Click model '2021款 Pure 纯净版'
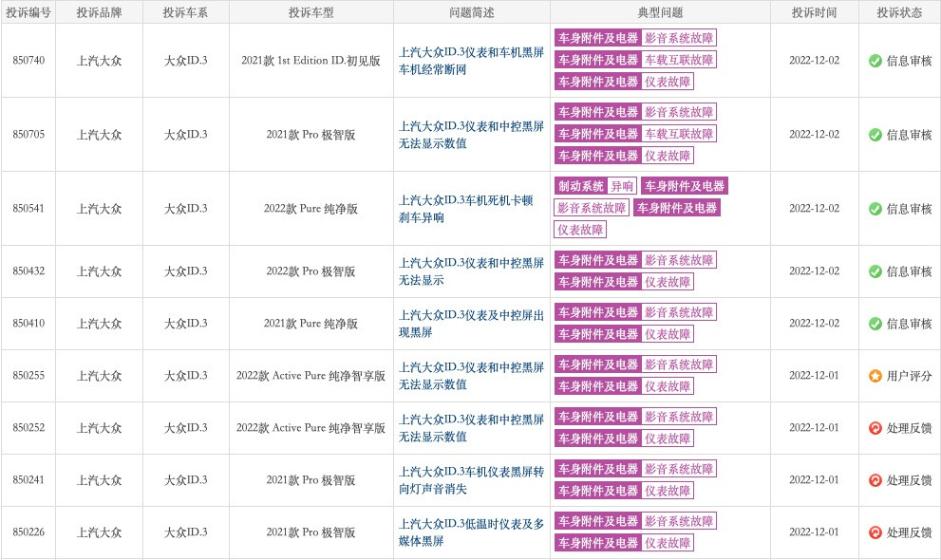The height and width of the screenshot is (560, 941). pos(311,323)
